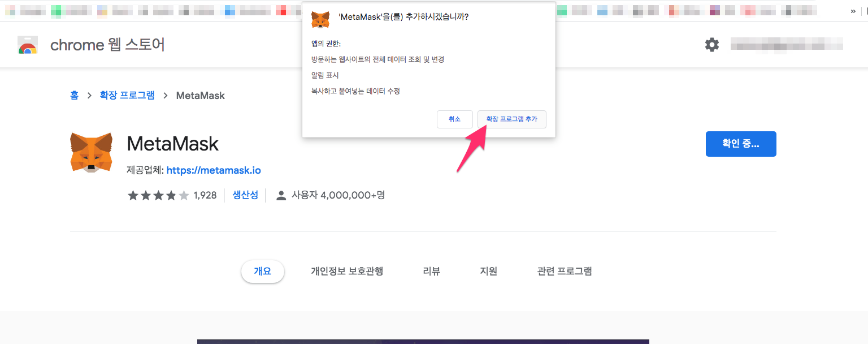
Task: Click the 방문하는 웹사이트의 전체 데이터 permission text
Action: [x=377, y=59]
